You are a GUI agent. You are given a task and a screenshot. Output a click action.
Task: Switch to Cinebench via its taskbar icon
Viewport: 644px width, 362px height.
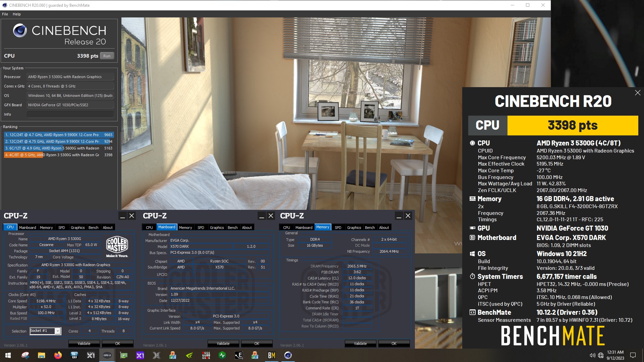point(288,355)
